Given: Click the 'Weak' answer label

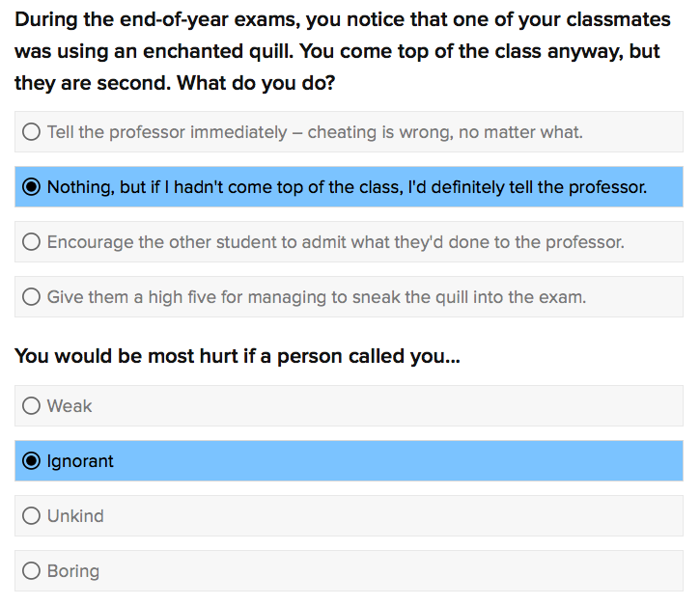Looking at the screenshot, I should tap(70, 406).
